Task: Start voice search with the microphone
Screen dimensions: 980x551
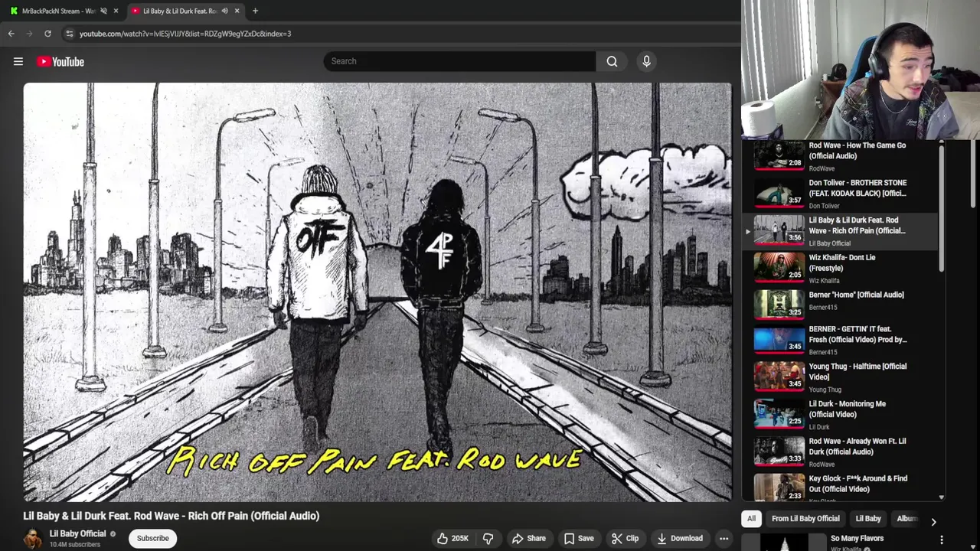Action: pos(646,61)
